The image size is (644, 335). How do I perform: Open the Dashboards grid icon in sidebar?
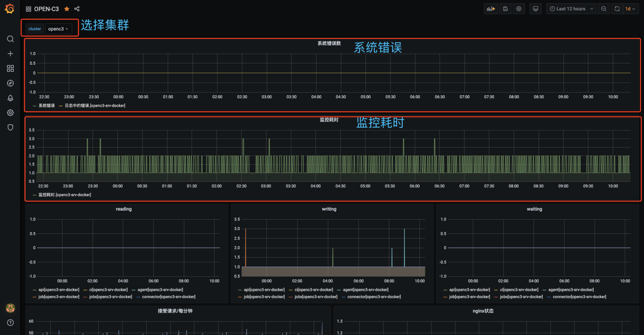10,68
